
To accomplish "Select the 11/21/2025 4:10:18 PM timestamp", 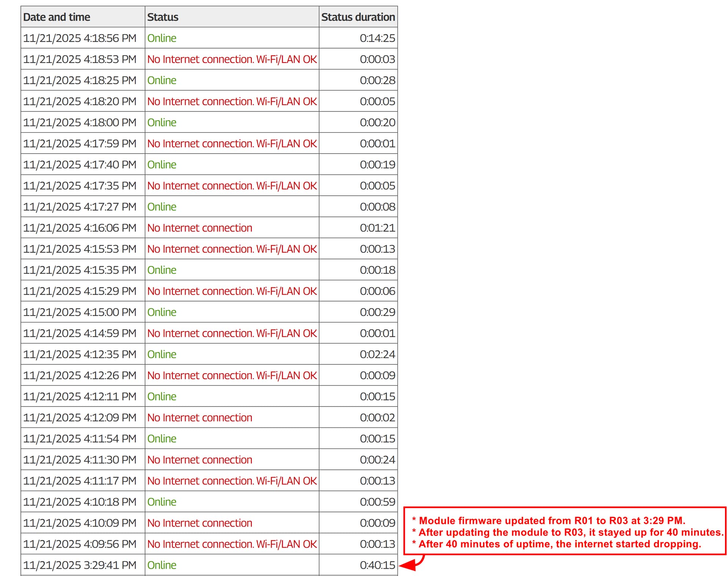I will pyautogui.click(x=80, y=502).
